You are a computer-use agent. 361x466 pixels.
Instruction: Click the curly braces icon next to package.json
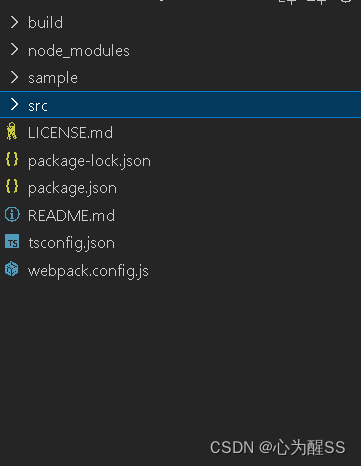click(12, 187)
